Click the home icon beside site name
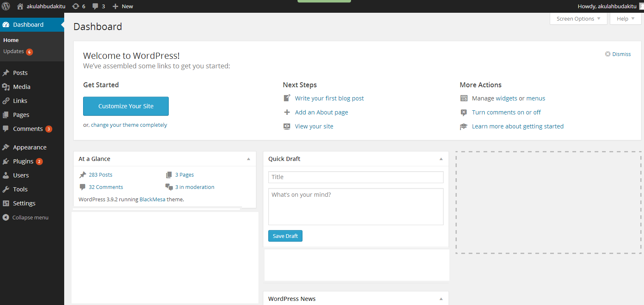 point(20,6)
